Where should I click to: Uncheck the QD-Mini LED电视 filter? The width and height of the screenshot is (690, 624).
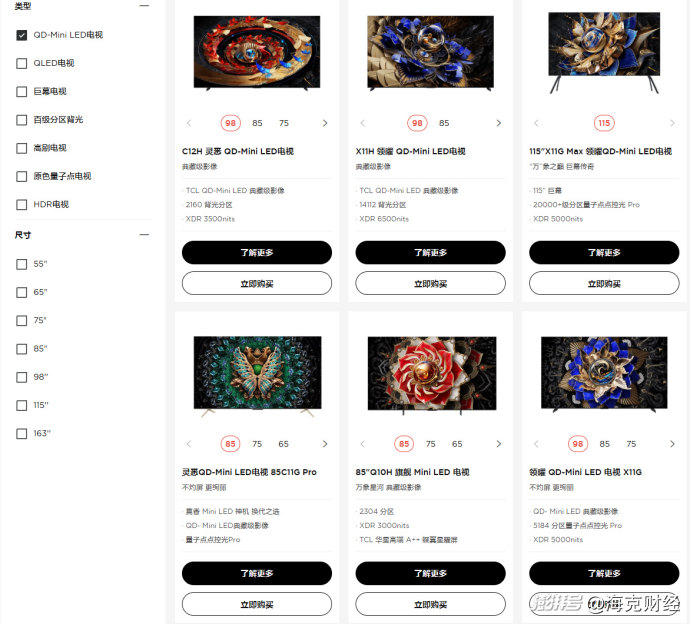(x=22, y=35)
